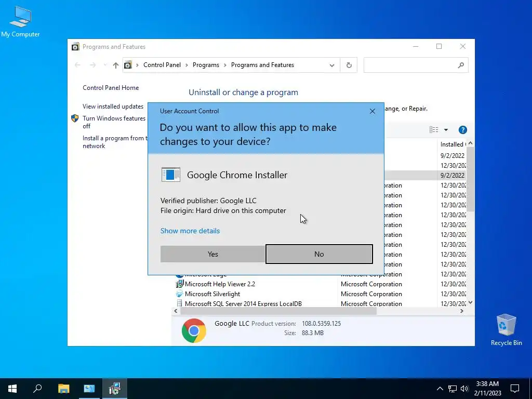Click the Microsoft Silverlight program icon
Image resolution: width=532 pixels, height=399 pixels.
(179, 294)
